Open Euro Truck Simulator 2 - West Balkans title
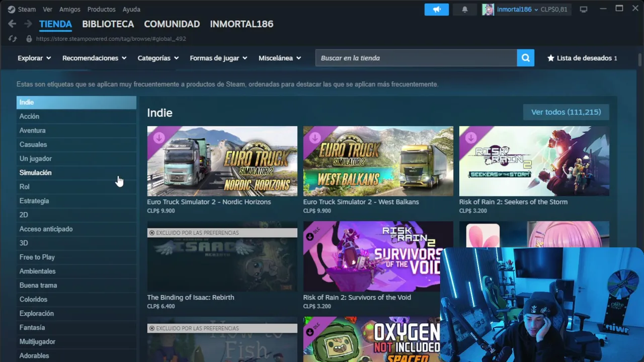The height and width of the screenshot is (362, 644). click(361, 202)
